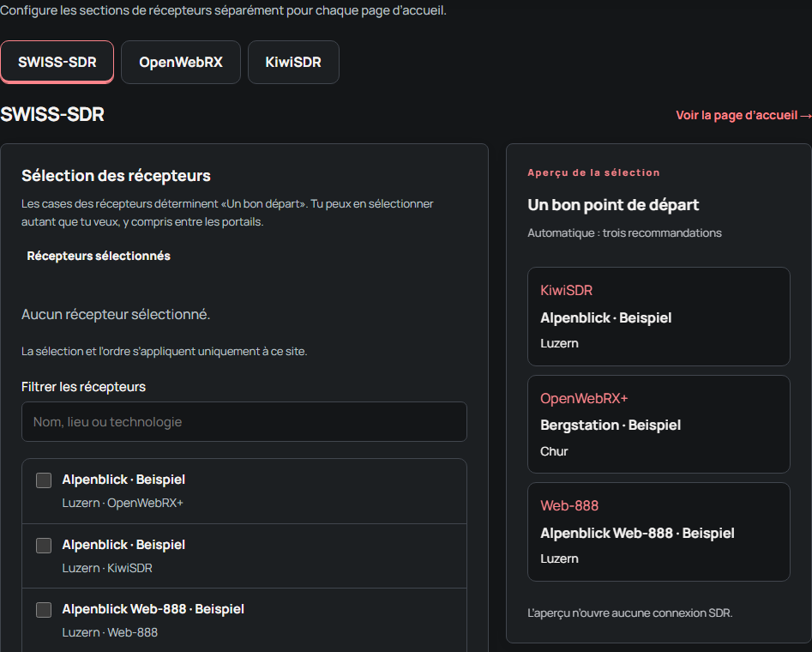Click the 'Sélection des récepteurs' heading

point(116,176)
